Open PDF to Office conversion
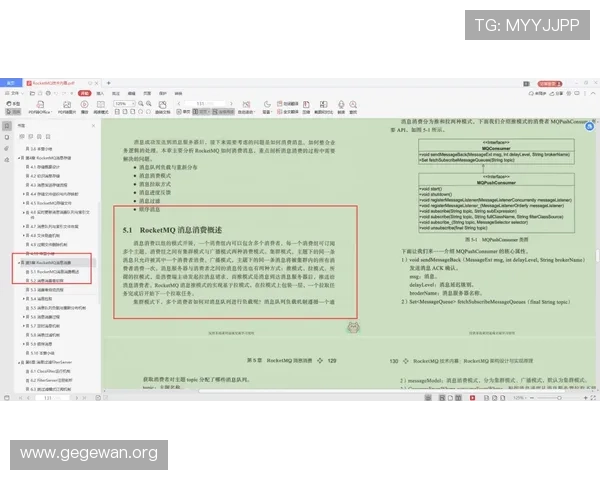The height and width of the screenshot is (480, 600). pyautogui.click(x=40, y=107)
